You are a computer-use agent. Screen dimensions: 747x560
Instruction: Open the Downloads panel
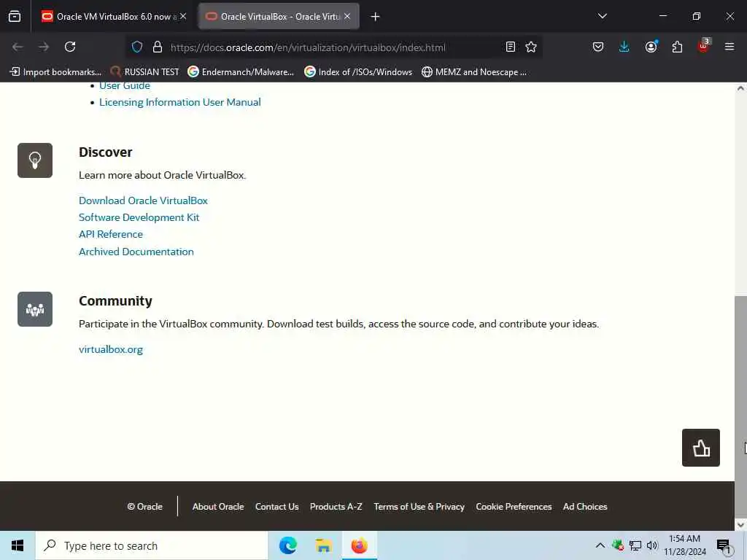click(624, 47)
